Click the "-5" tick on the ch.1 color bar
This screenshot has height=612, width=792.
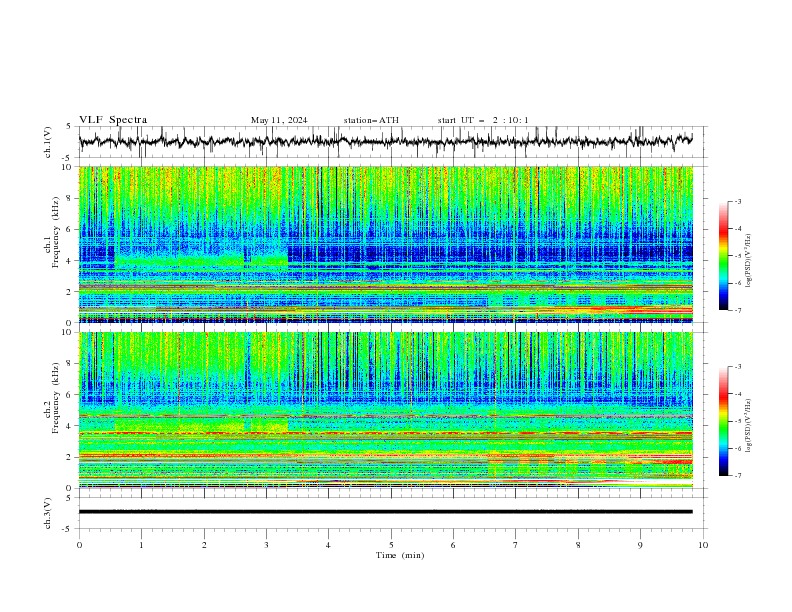pos(737,256)
